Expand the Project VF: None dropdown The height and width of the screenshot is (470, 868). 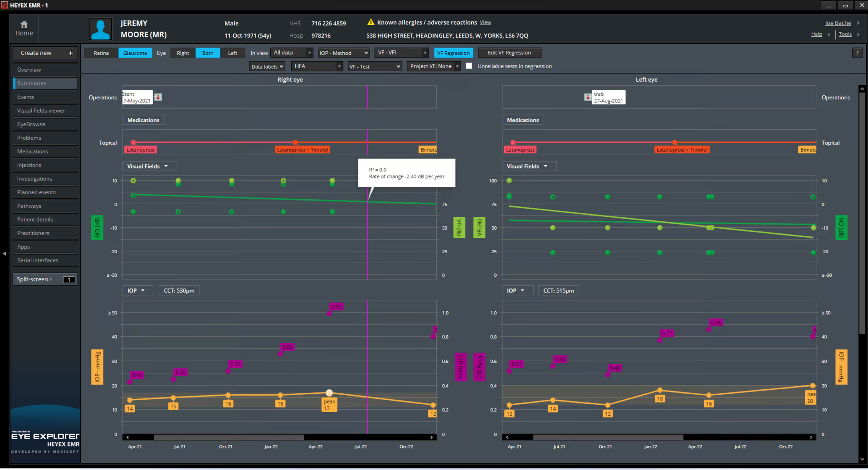pos(434,66)
